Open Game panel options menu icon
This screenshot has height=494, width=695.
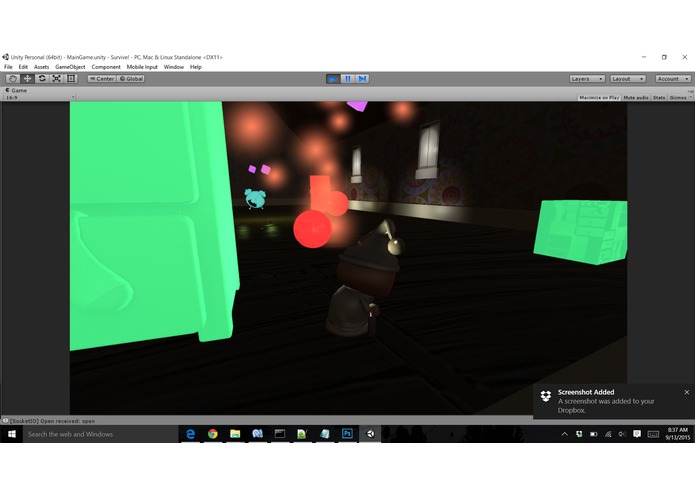click(x=691, y=91)
